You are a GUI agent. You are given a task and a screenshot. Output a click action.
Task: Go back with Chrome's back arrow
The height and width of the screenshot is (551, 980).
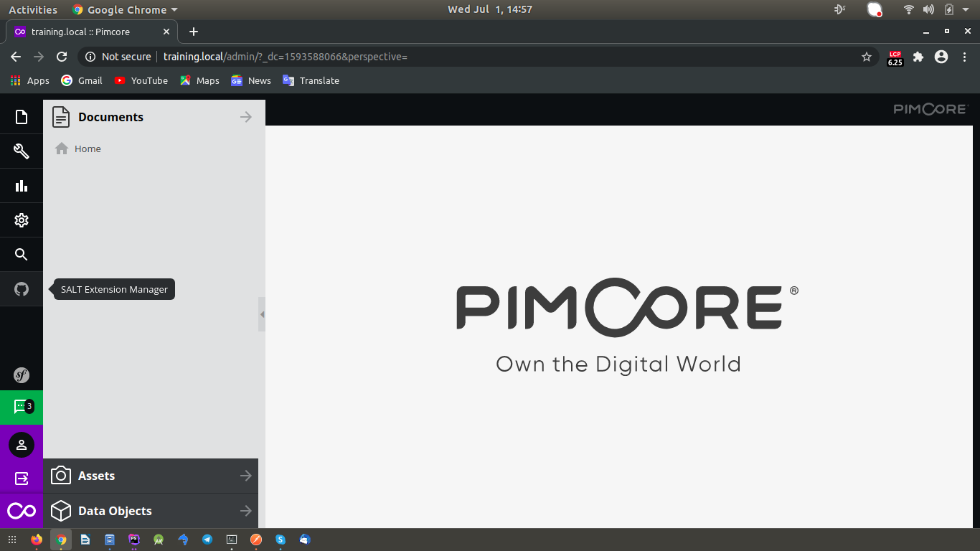point(16,57)
